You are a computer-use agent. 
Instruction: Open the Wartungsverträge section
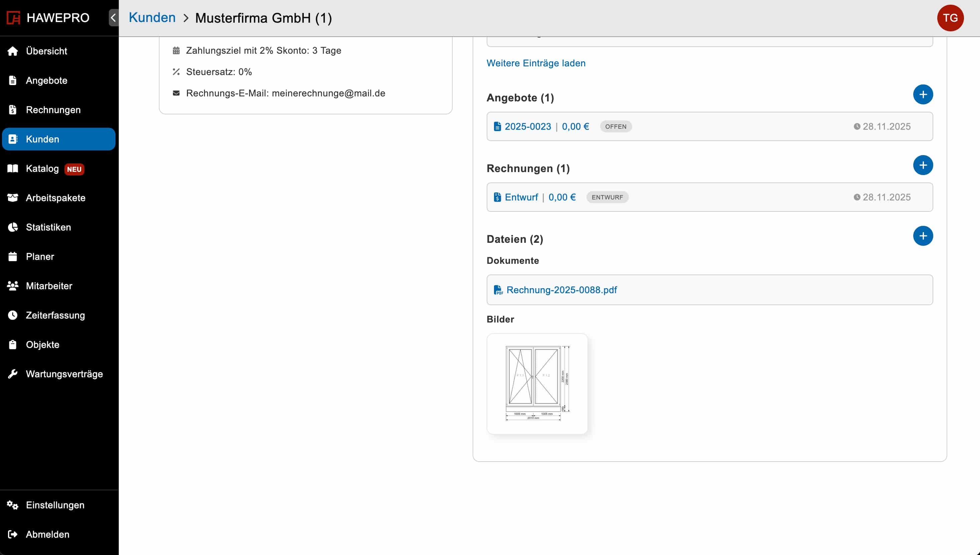pyautogui.click(x=64, y=374)
